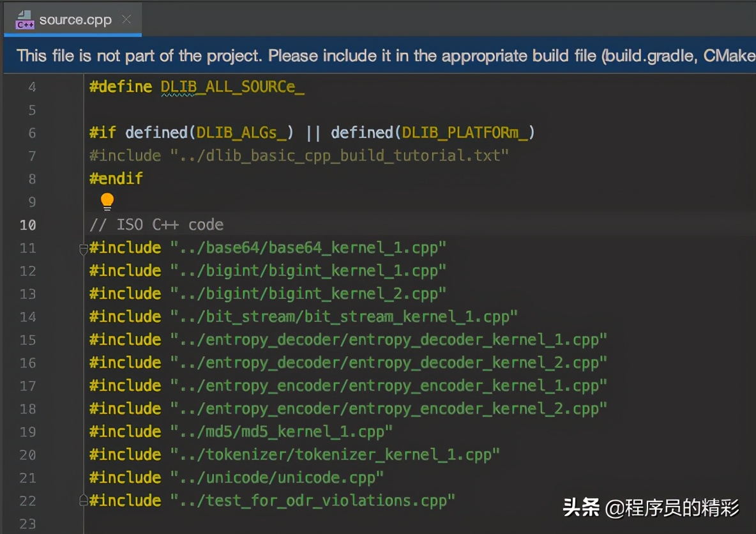This screenshot has width=756, height=534.
Task: Click line number 10 in the gutter
Action: [x=28, y=225]
